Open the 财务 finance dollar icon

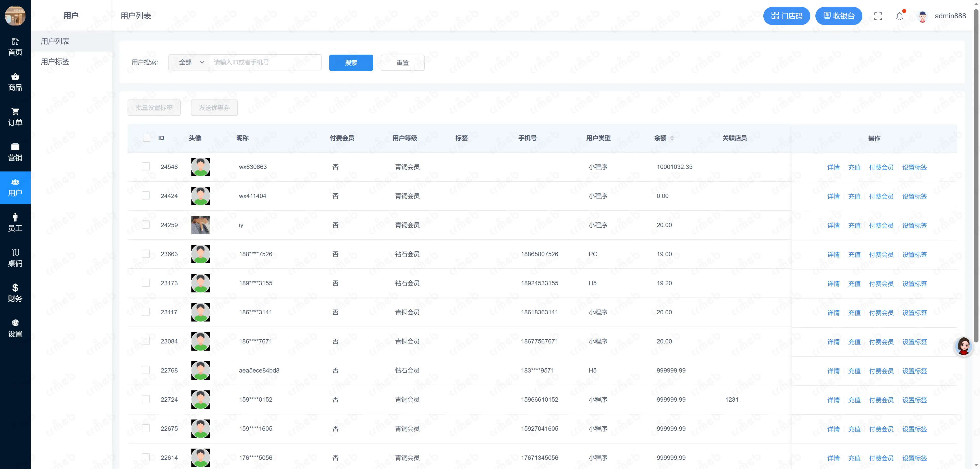point(15,293)
